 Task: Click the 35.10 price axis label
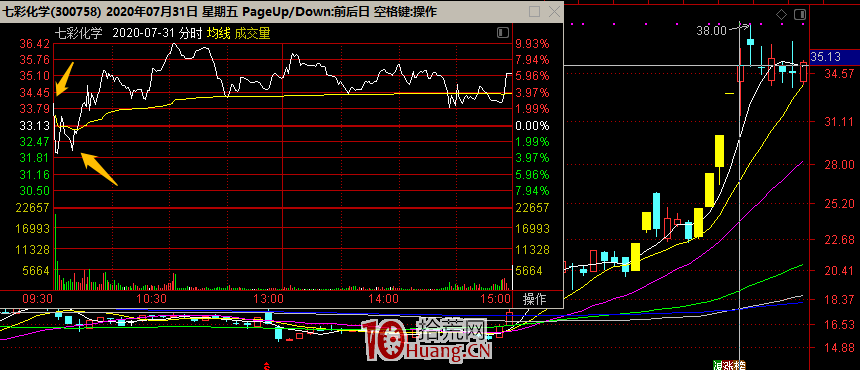(x=34, y=76)
